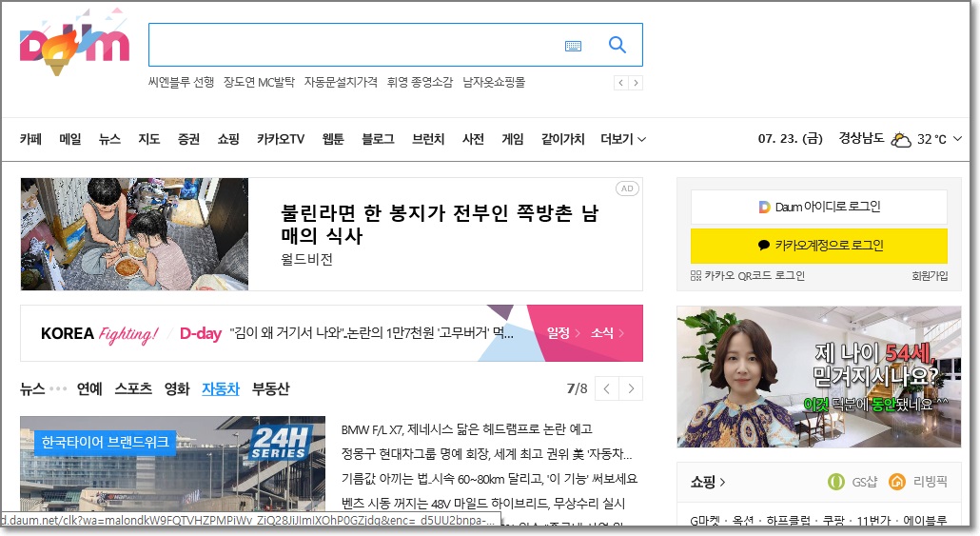The image size is (980, 536).
Task: Switch to the 연예 news tab
Action: [89, 389]
